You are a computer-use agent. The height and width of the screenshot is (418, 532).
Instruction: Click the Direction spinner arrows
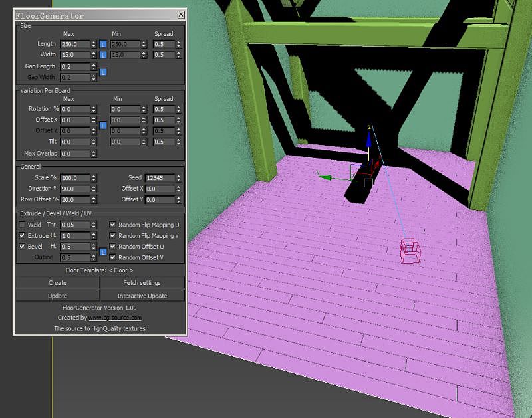(x=94, y=189)
